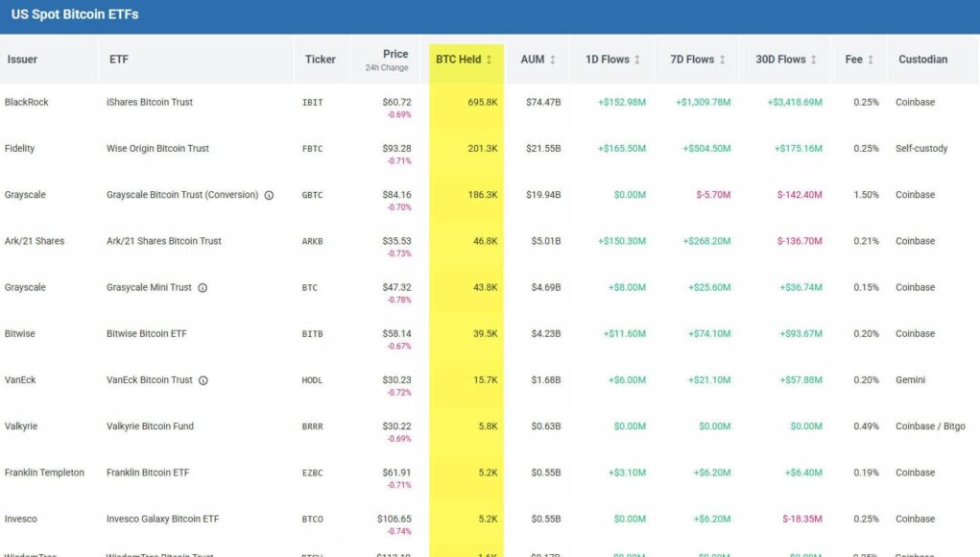980x557 pixels.
Task: Select the Bitwise issuer cell
Action: point(20,333)
